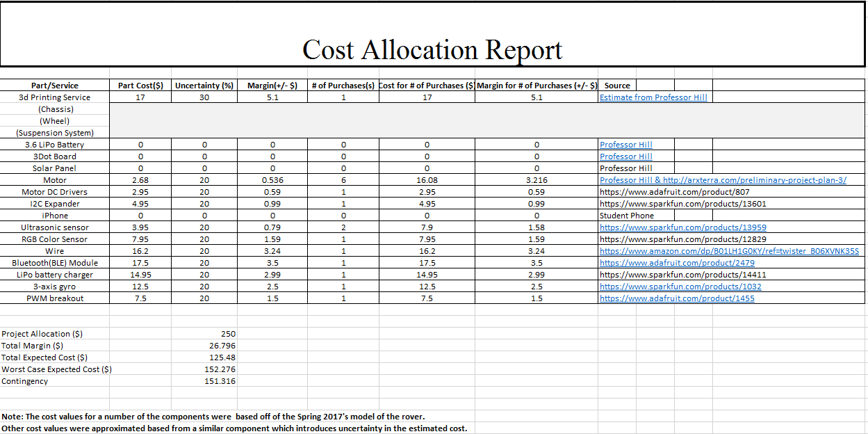The image size is (868, 434).
Task: Select the '(Wheel)' cell
Action: [x=55, y=121]
